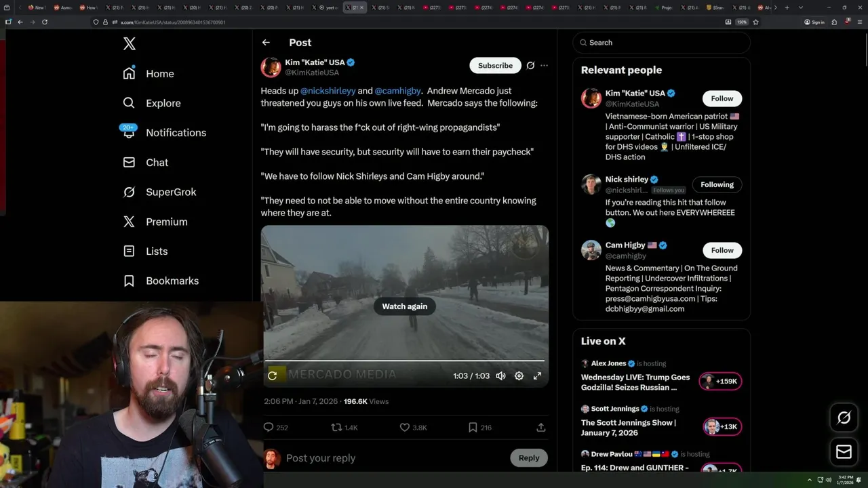Viewport: 868px width, 488px height.
Task: Open Nick shirley profile name
Action: pyautogui.click(x=627, y=180)
